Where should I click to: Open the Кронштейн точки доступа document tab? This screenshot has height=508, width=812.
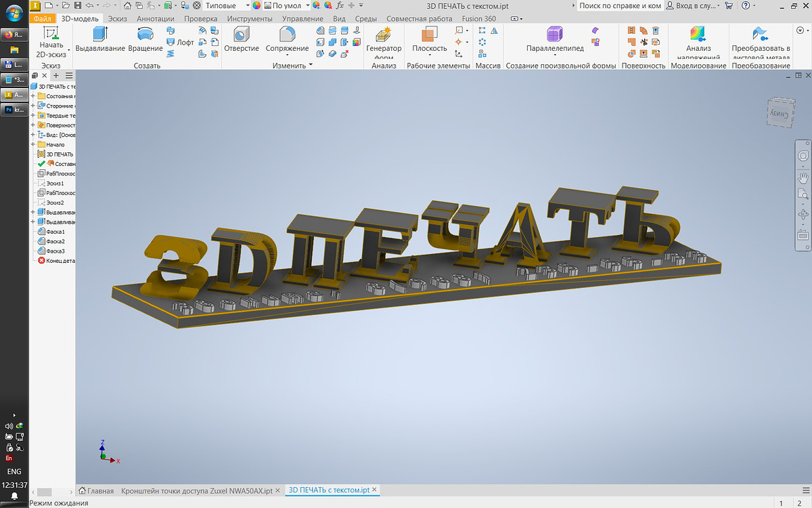[196, 490]
